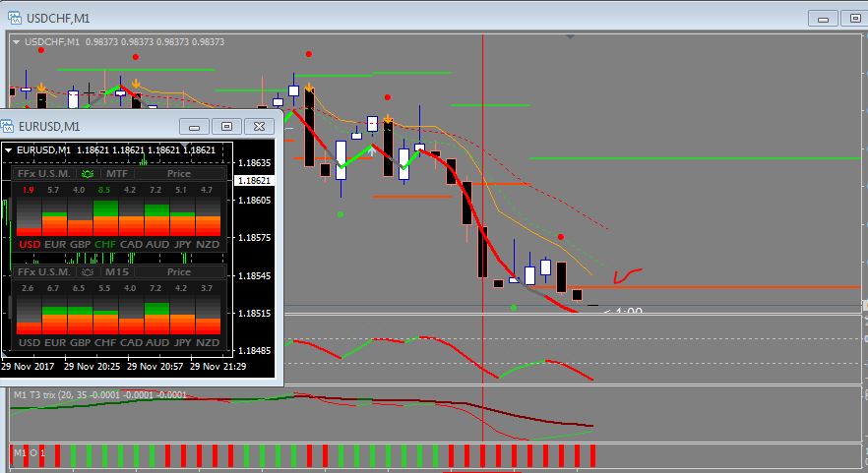Select the green CHF label in MTF panel
868x473 pixels.
[x=105, y=245]
